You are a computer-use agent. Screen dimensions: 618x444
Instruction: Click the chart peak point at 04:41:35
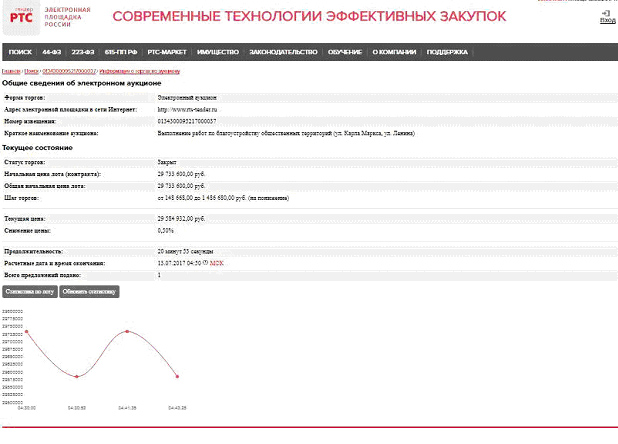[x=127, y=331]
